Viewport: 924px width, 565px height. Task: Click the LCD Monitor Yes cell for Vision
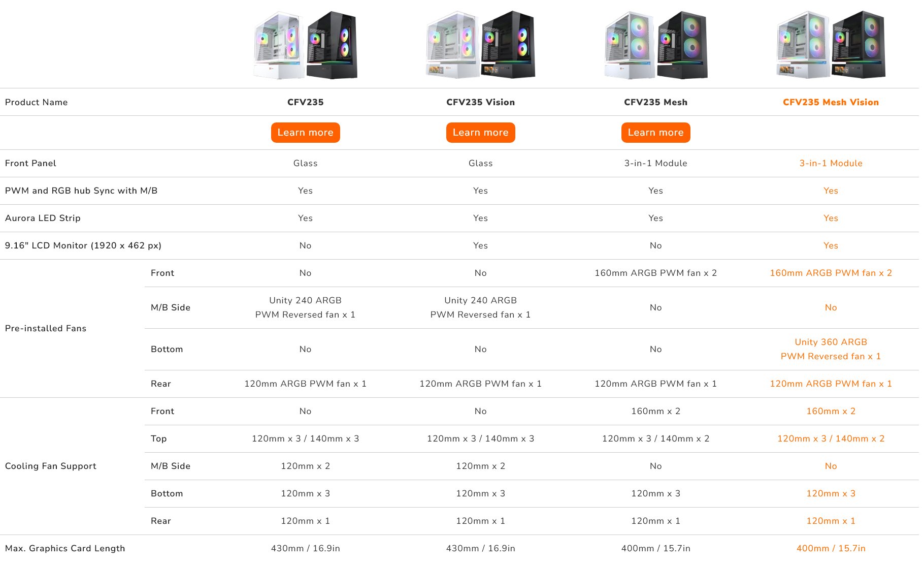click(480, 245)
